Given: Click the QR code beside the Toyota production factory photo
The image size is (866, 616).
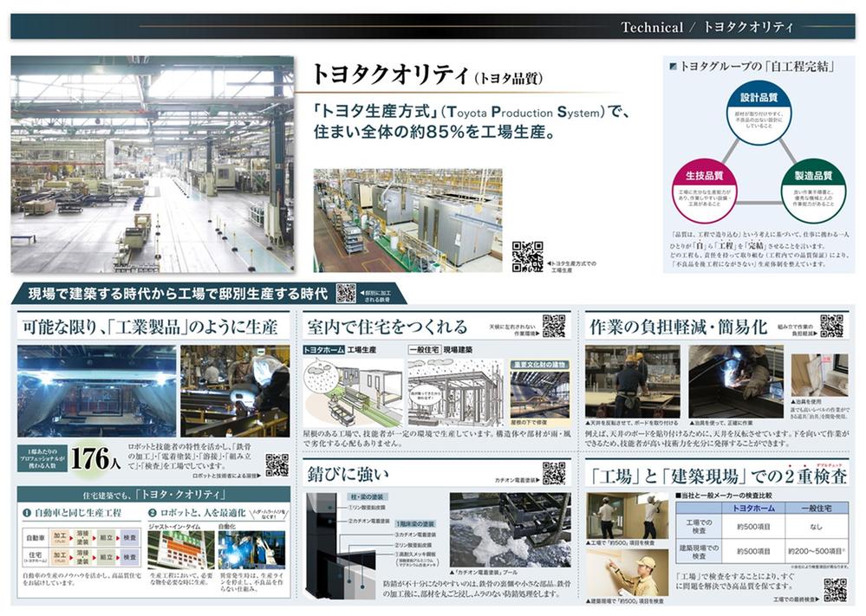Looking at the screenshot, I should click(x=527, y=256).
